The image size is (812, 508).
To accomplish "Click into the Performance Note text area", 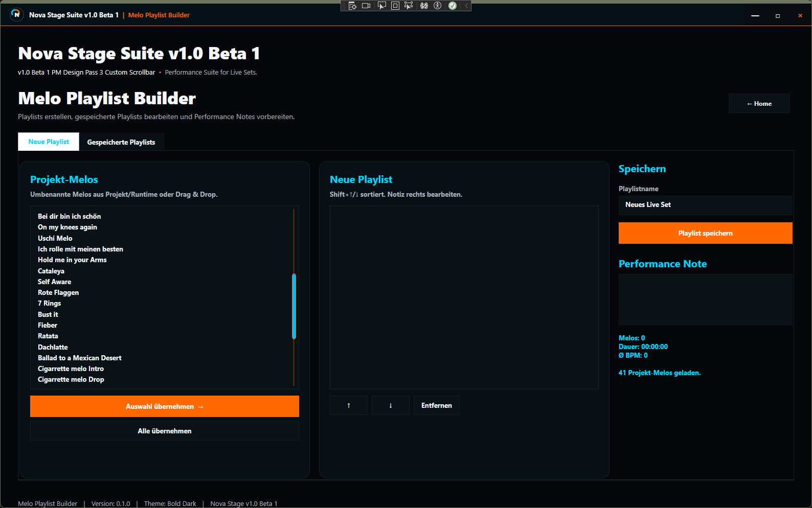I will point(706,299).
